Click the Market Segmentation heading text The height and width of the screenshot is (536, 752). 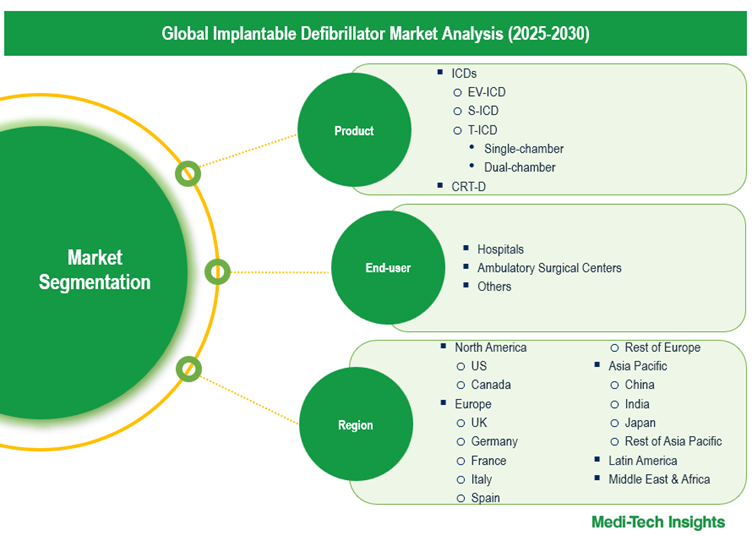tap(94, 270)
